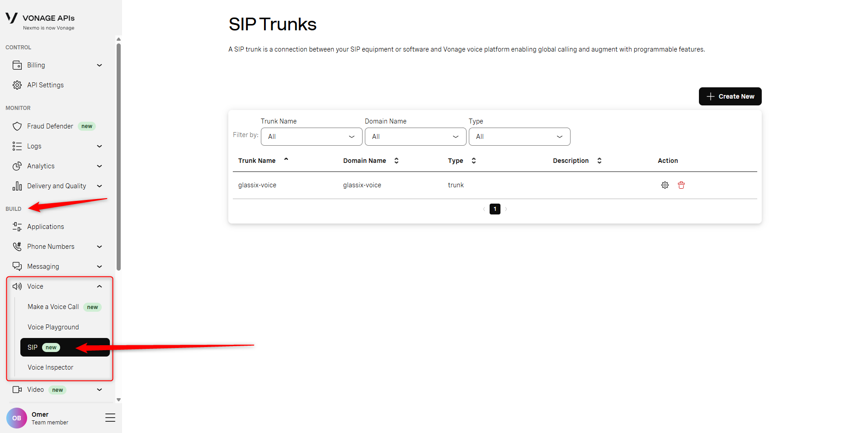This screenshot has width=868, height=433.
Task: Open the Domain Name filter dropdown
Action: click(415, 137)
